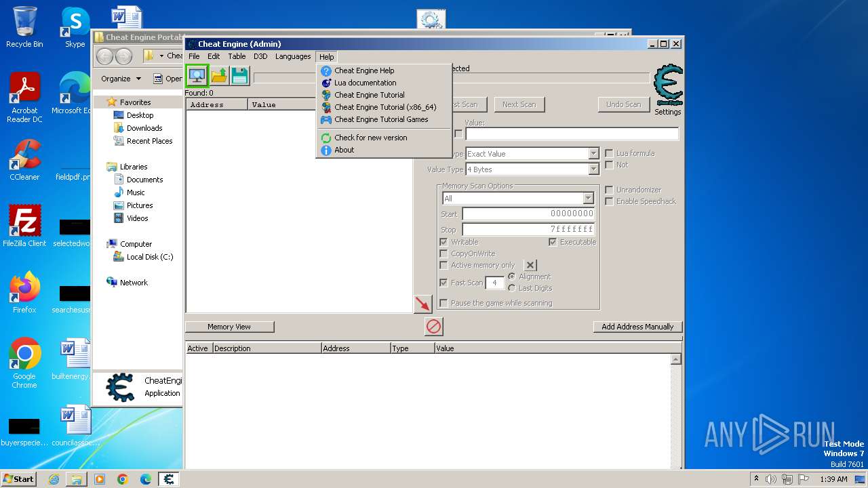Image resolution: width=868 pixels, height=488 pixels.
Task: Click the Fast Scan alignment number field
Action: pyautogui.click(x=494, y=283)
